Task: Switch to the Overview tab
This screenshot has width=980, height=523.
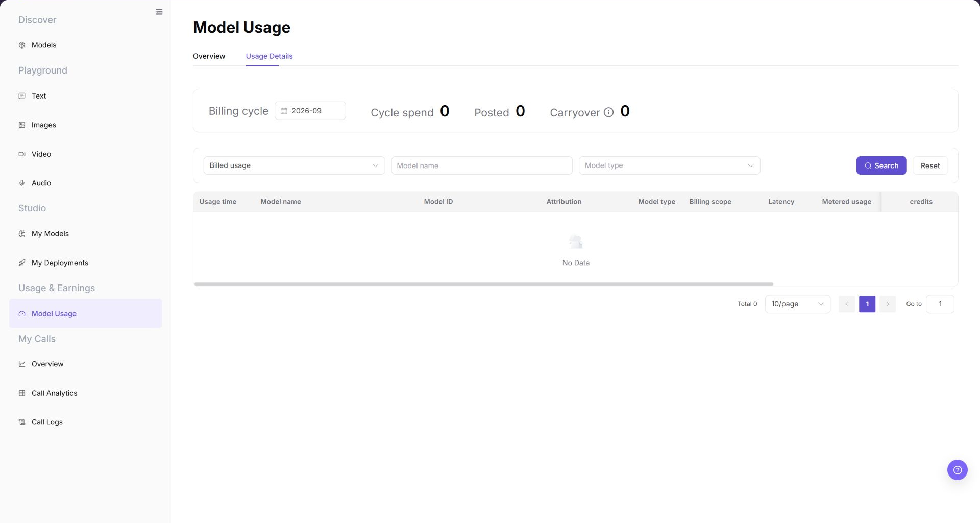Action: (x=209, y=56)
